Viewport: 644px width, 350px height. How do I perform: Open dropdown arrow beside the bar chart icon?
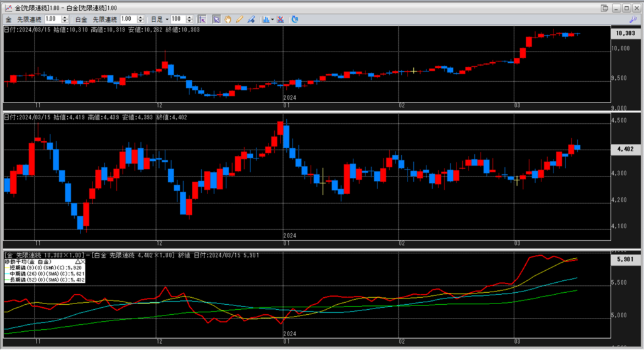(272, 19)
